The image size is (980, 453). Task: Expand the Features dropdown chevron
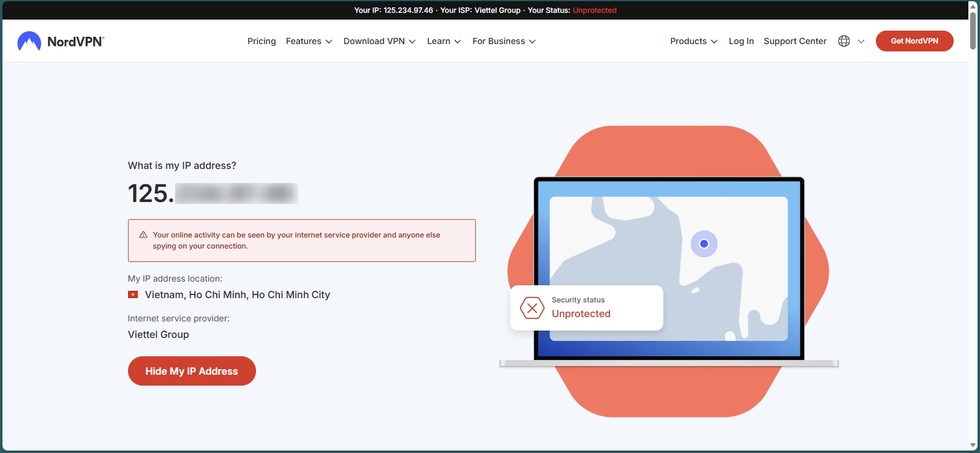pos(329,42)
